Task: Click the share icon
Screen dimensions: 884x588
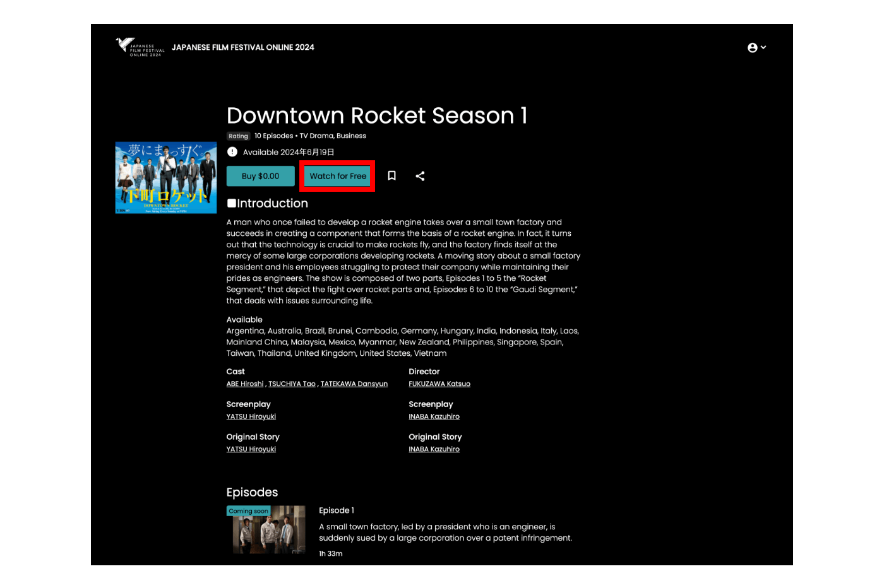Action: (420, 176)
